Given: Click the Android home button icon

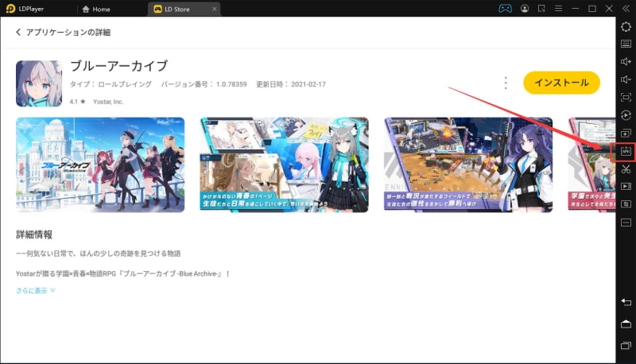Looking at the screenshot, I should (x=626, y=324).
